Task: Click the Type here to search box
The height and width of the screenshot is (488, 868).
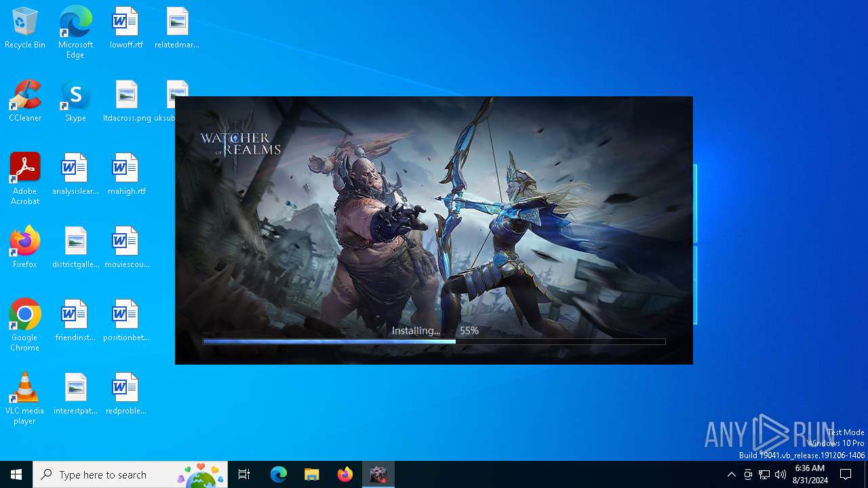Action: [x=130, y=474]
